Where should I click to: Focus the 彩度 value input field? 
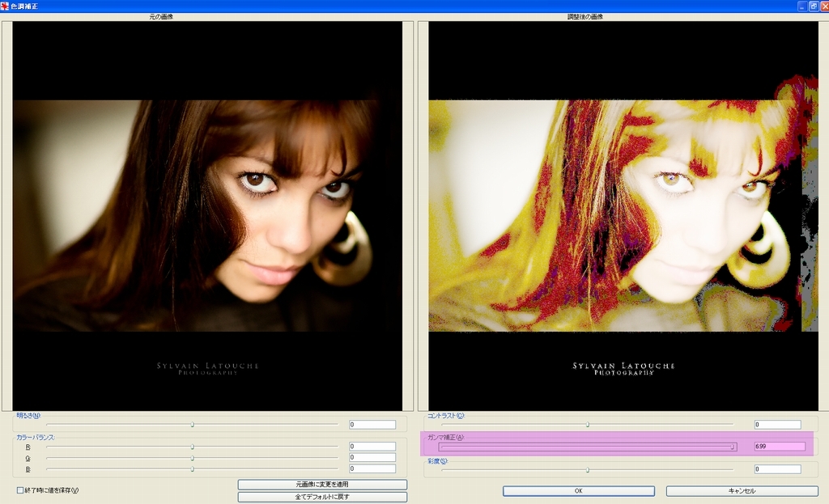[x=778, y=469]
